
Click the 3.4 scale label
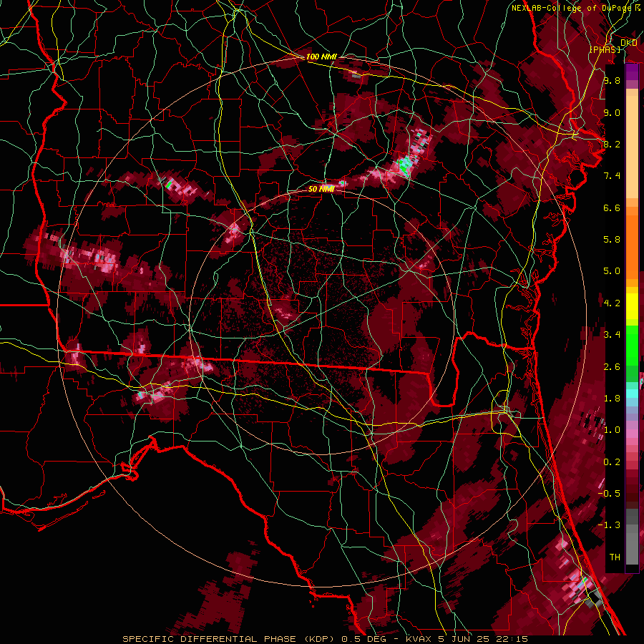point(612,335)
